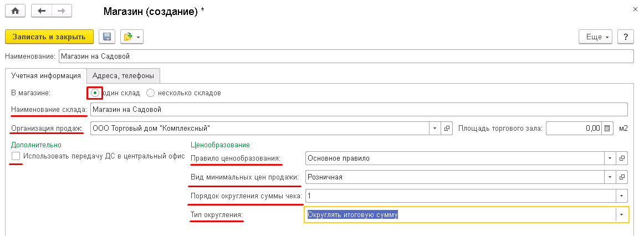Viewport: 644px width, 236px height.
Task: Open the 'Еще' menu button
Action: tap(595, 37)
